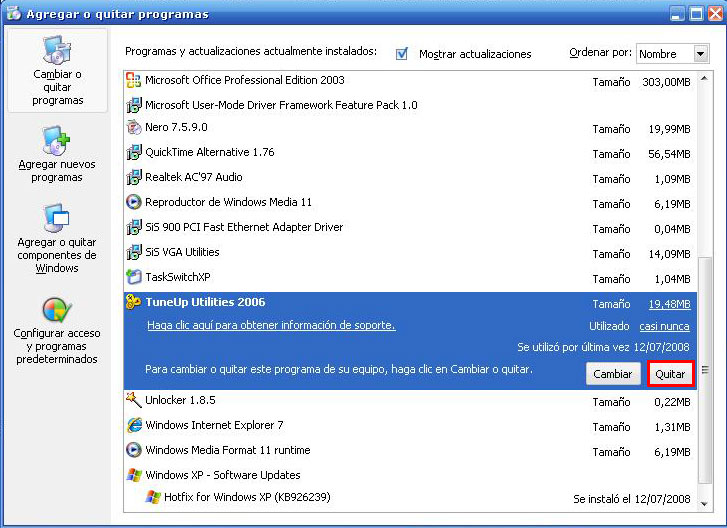Select Windows Internet Explorer 7 entry
Screen dimensions: 727x528
click(x=410, y=426)
